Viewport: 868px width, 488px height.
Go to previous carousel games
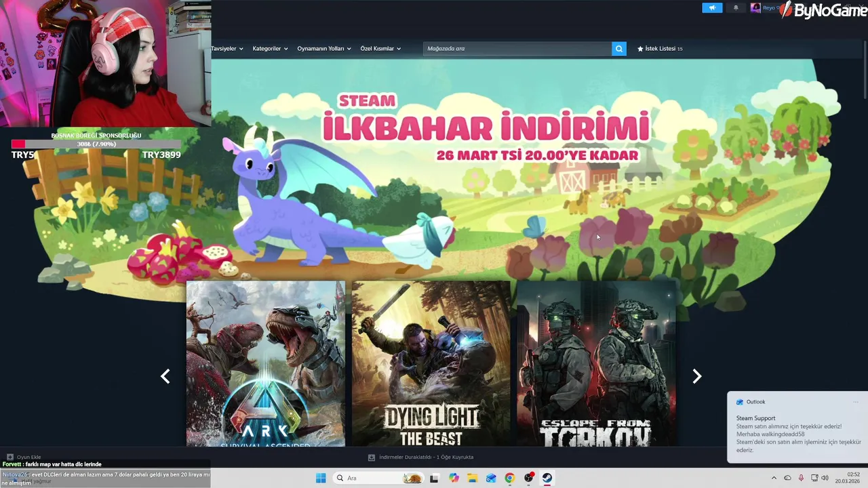tap(165, 376)
